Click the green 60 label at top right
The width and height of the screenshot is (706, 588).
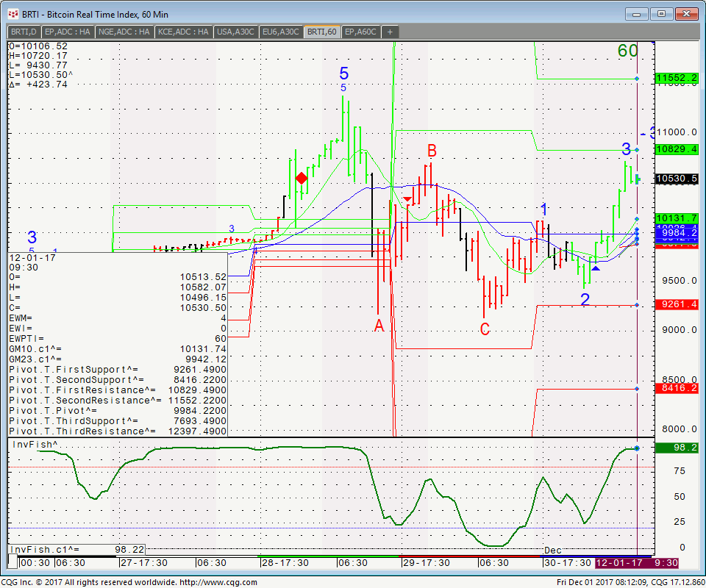coord(628,51)
